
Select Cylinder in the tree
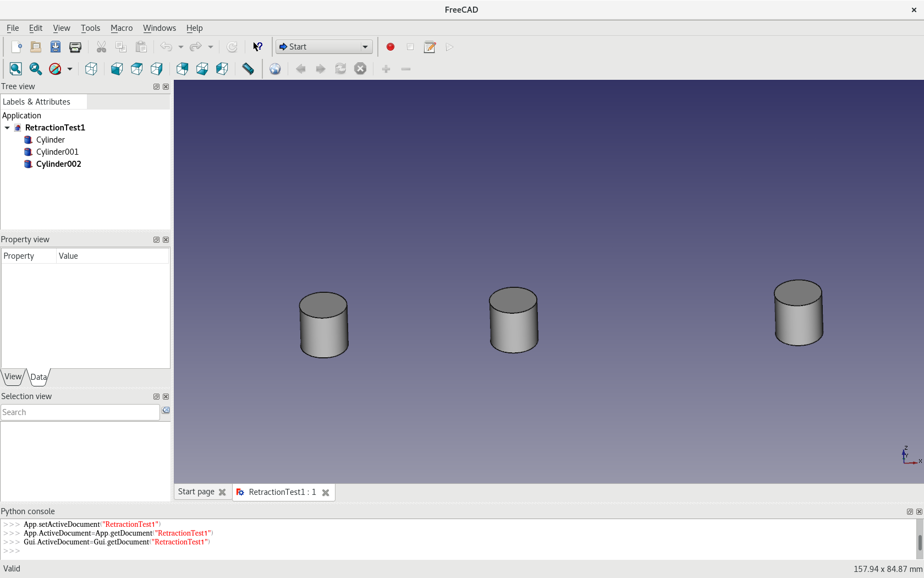[x=51, y=140]
